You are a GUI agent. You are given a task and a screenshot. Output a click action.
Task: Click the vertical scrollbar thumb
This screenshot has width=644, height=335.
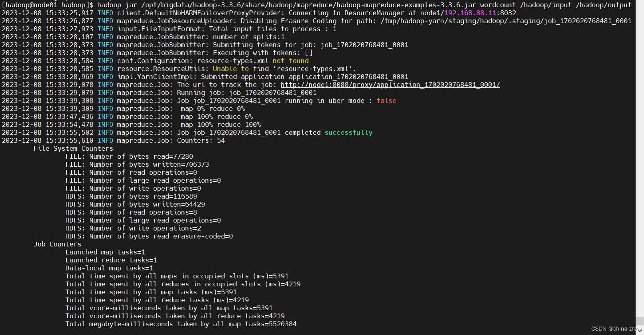[640, 321]
